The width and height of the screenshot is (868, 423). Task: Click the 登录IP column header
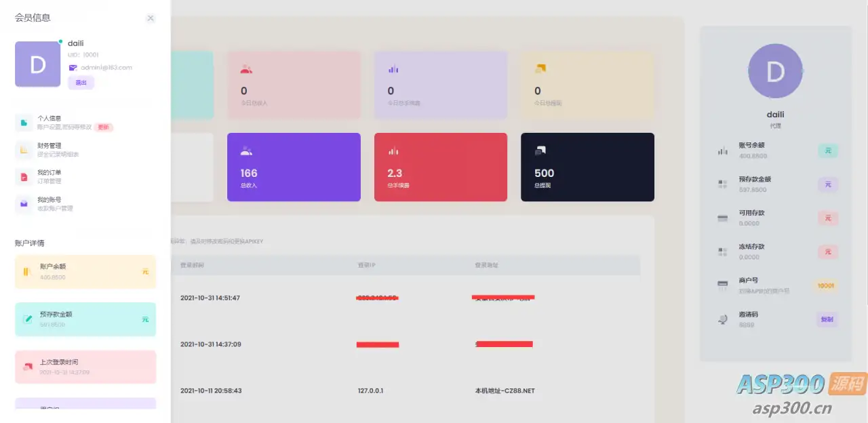tap(368, 265)
